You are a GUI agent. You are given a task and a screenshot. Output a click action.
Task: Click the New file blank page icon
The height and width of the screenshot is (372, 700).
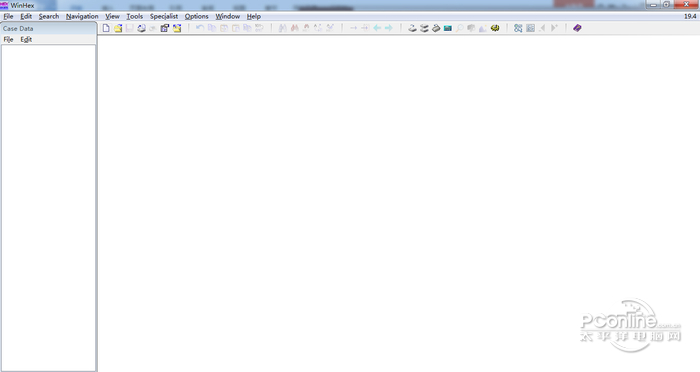[106, 28]
